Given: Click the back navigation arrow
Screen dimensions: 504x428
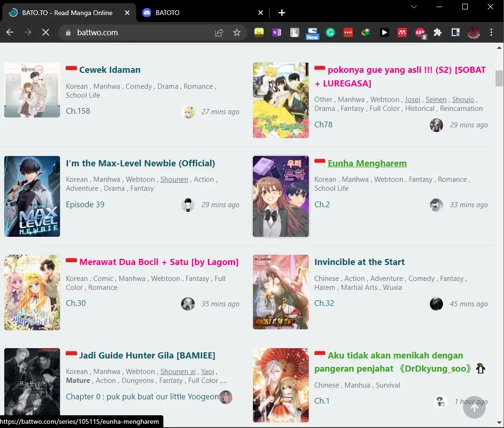Looking at the screenshot, I should pyautogui.click(x=10, y=32).
